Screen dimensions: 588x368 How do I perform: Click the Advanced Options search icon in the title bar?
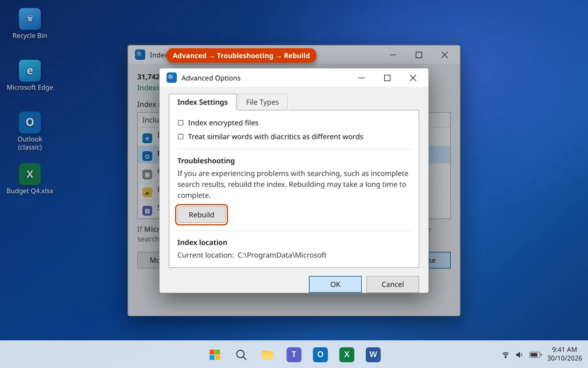click(172, 78)
